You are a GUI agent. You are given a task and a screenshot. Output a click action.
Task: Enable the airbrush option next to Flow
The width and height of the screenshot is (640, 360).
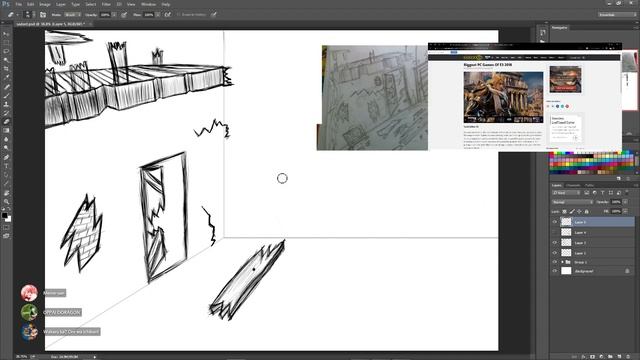click(x=167, y=15)
